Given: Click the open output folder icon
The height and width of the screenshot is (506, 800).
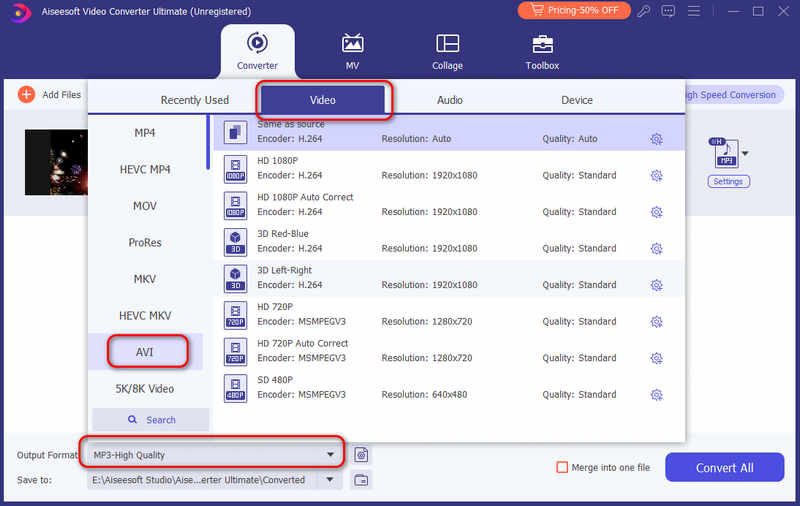Looking at the screenshot, I should coord(361,480).
